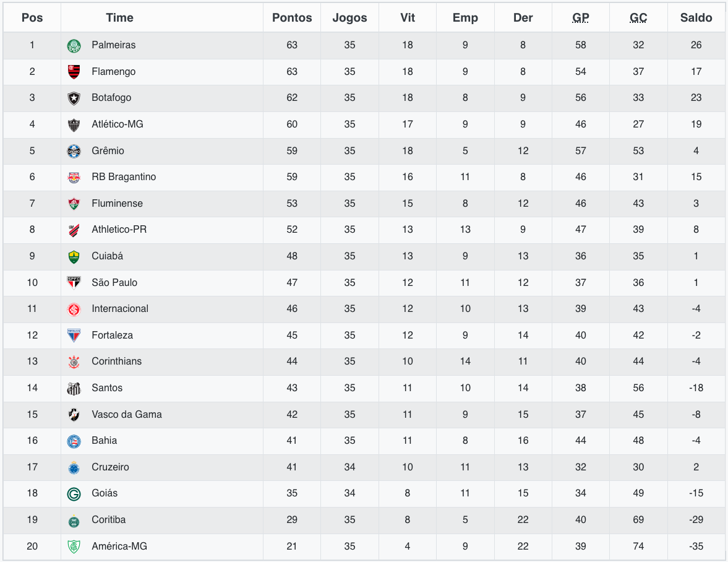Click the Grêmio club badge icon
Viewport: 728px width, 562px height.
(x=74, y=151)
